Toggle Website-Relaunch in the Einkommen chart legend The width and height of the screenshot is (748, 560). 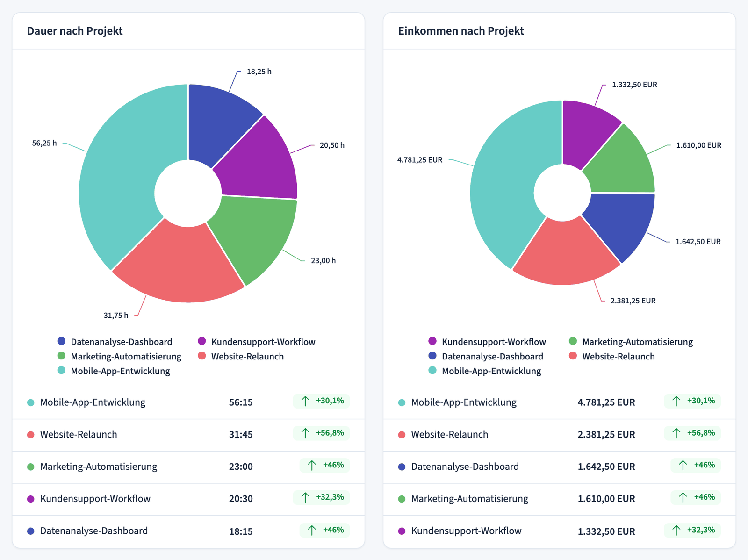[x=612, y=356]
